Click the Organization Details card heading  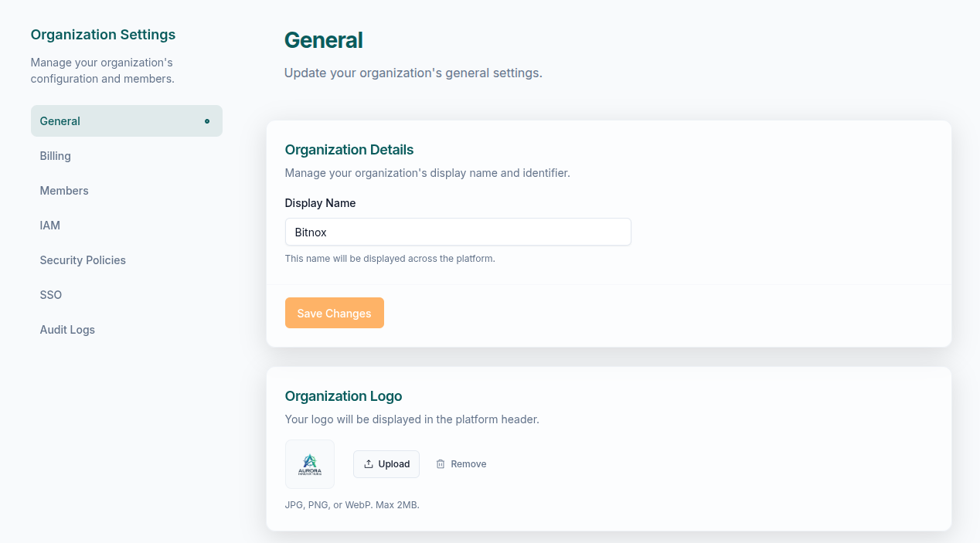click(x=349, y=150)
